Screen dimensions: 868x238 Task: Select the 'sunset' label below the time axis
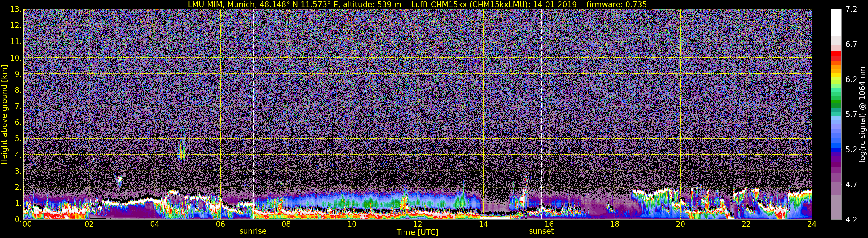coord(541,231)
